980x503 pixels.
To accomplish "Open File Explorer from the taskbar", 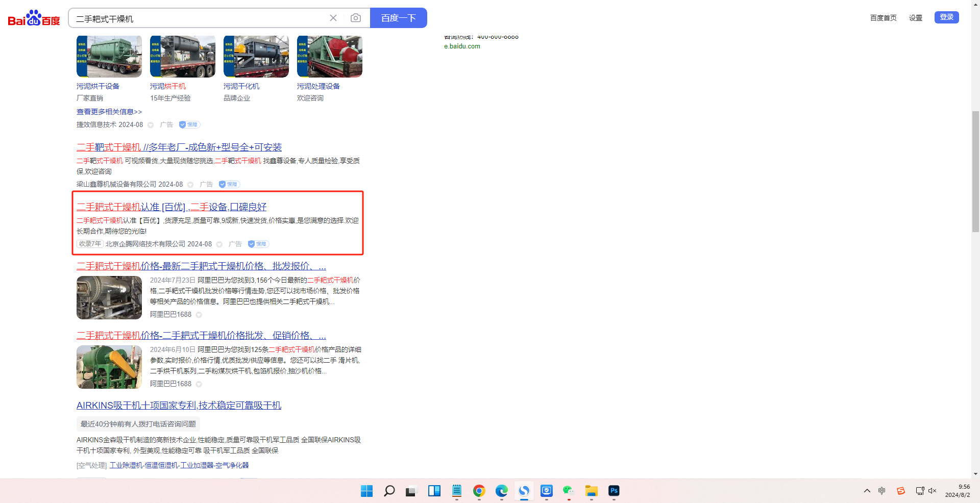I will click(x=591, y=491).
